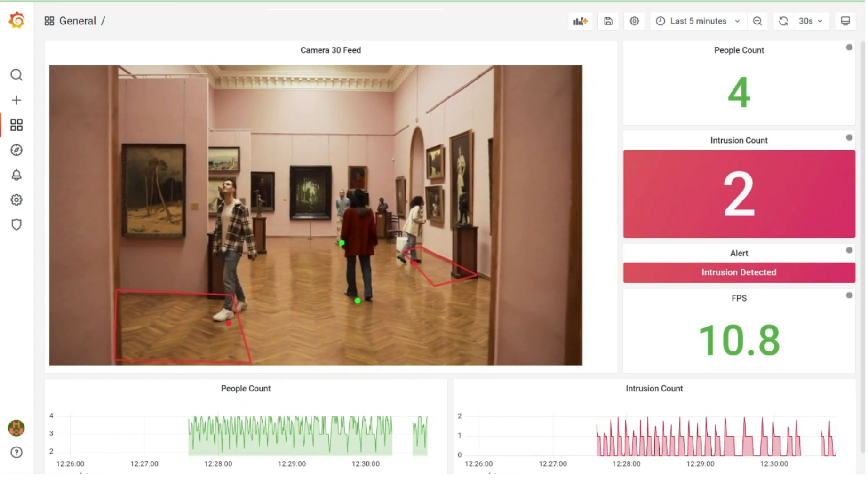Open the Configuration gear in sidebar
The image size is (868, 487).
click(x=16, y=200)
